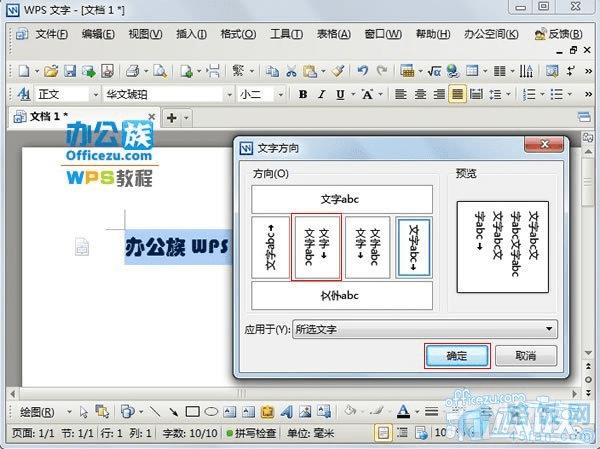Insert WordArt with the blue A icon
The height and width of the screenshot is (449, 600).
click(287, 412)
